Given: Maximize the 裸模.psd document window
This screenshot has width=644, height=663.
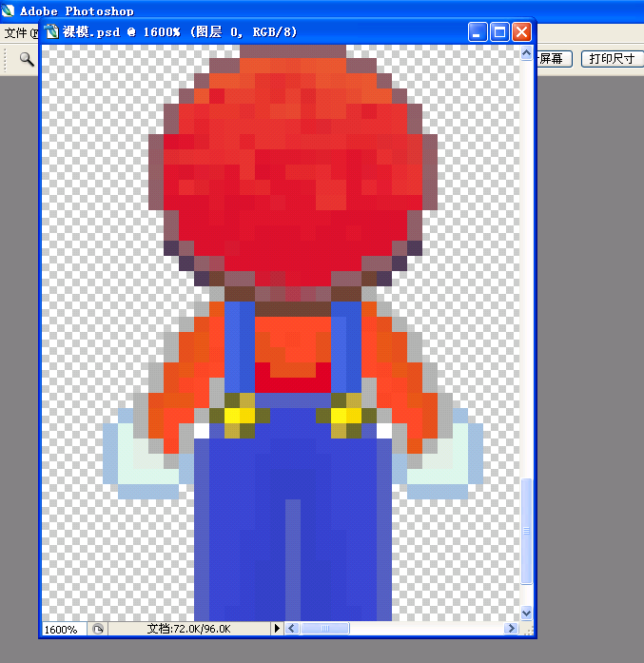Looking at the screenshot, I should (499, 31).
